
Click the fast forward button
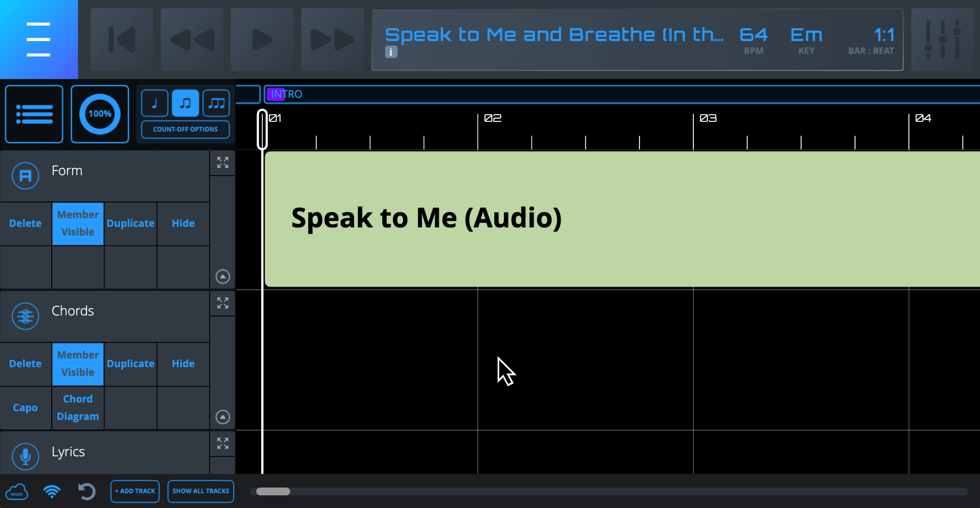(x=332, y=39)
